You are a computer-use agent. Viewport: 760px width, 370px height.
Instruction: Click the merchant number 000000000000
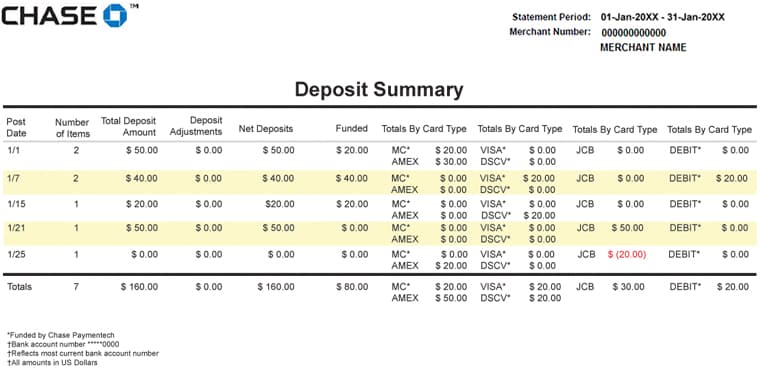click(633, 33)
